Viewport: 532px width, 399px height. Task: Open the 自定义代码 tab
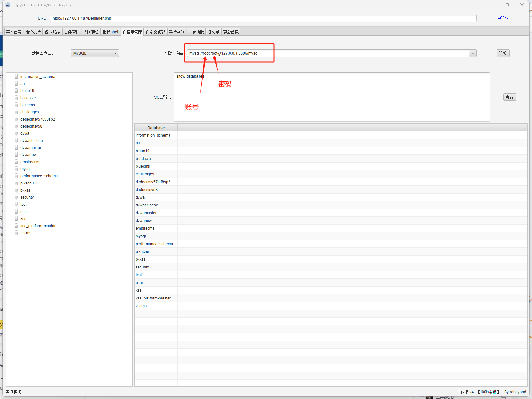[155, 32]
